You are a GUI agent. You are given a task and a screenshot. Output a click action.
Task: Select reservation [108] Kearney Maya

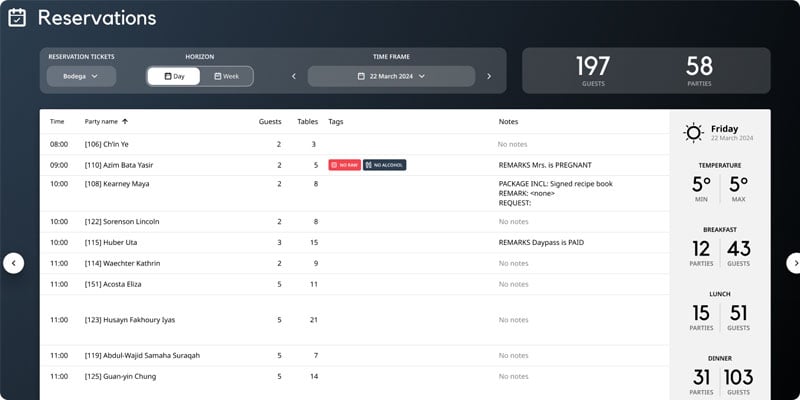point(354,193)
